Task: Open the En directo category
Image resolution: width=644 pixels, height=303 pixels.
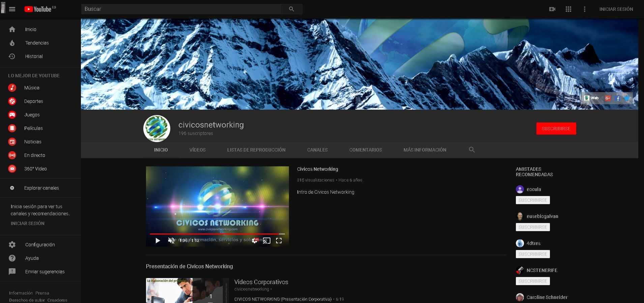Action: [40, 155]
